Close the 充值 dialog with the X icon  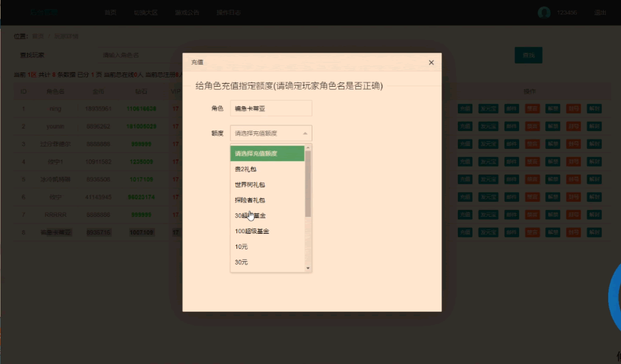pos(431,62)
